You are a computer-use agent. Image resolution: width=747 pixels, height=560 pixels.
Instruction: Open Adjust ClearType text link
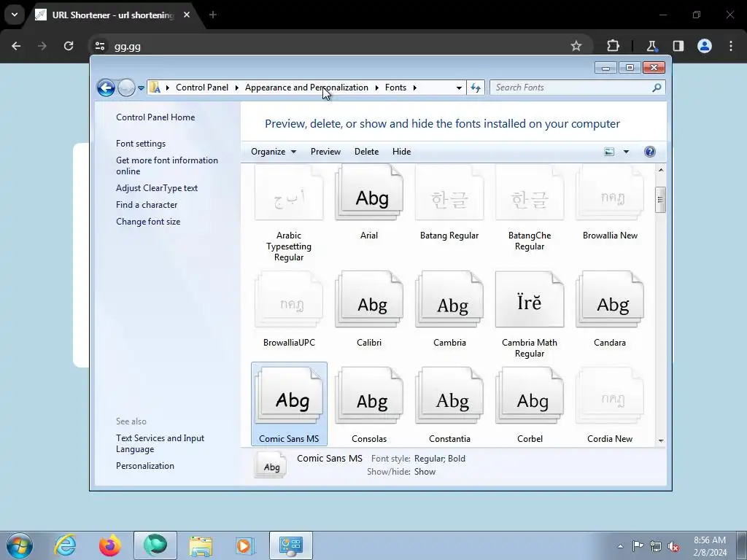pos(157,188)
